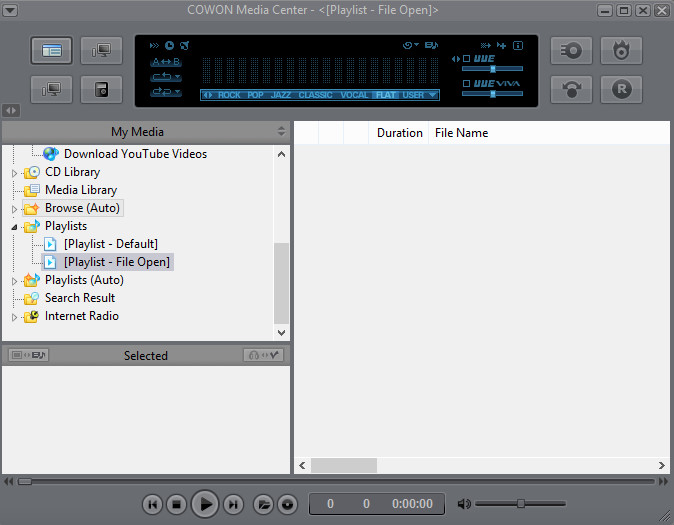Viewport: 674px width, 525px height.
Task: Open the flame burn disc button
Action: (621, 50)
